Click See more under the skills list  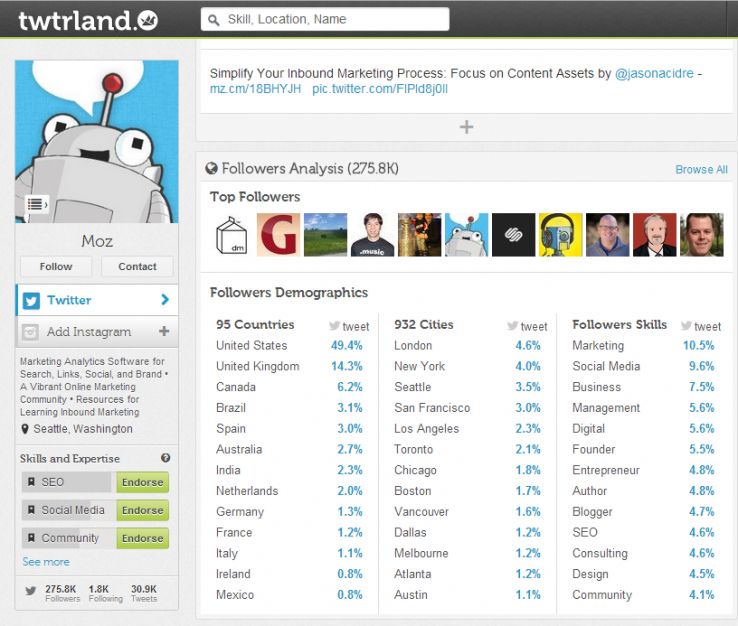(x=46, y=562)
